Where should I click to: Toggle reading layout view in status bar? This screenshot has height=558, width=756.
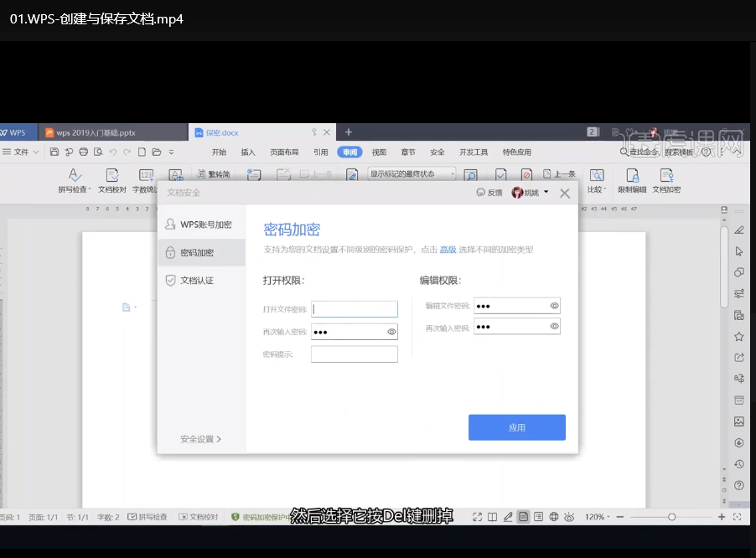click(492, 517)
